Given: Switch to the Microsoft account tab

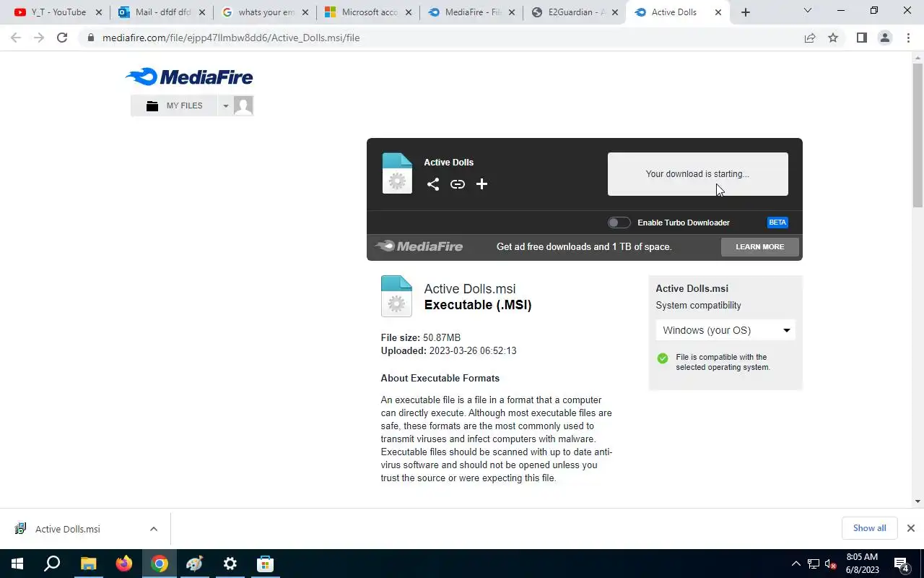Looking at the screenshot, I should (x=369, y=12).
